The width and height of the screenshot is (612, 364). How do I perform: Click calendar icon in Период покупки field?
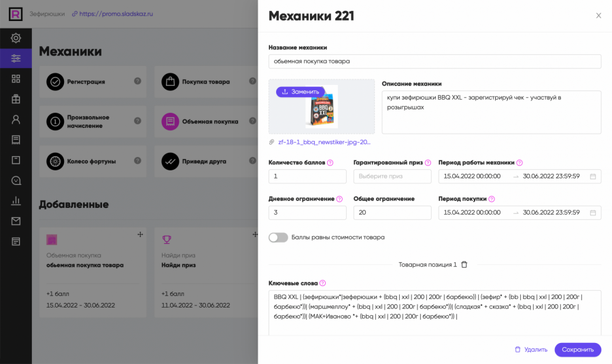[593, 213]
